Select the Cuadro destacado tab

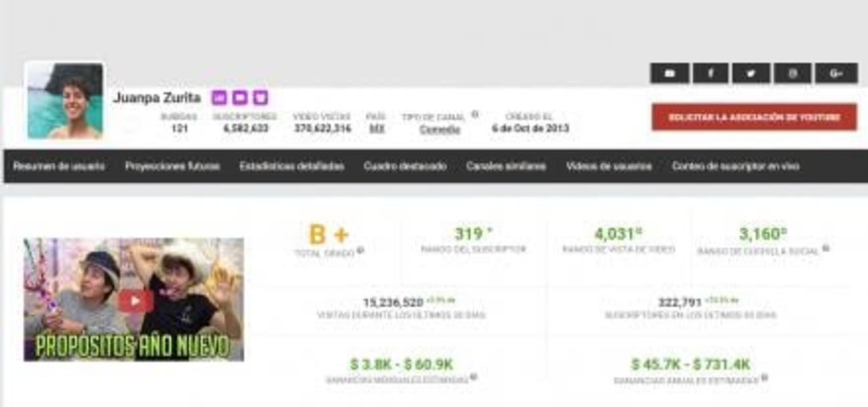tap(405, 167)
